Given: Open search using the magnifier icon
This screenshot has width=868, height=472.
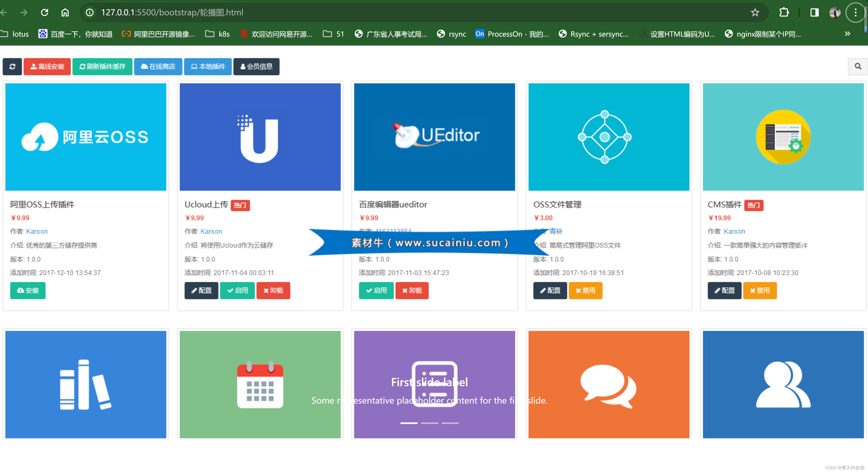Looking at the screenshot, I should pos(857,66).
